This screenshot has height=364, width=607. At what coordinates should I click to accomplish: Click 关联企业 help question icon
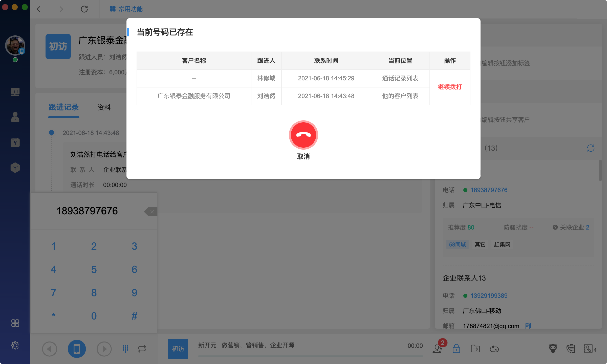click(555, 227)
